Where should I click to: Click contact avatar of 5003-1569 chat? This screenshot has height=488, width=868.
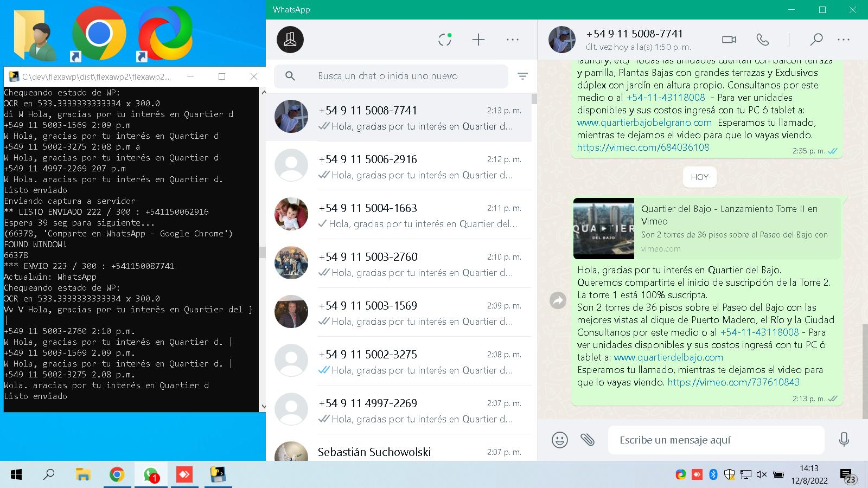click(x=291, y=312)
